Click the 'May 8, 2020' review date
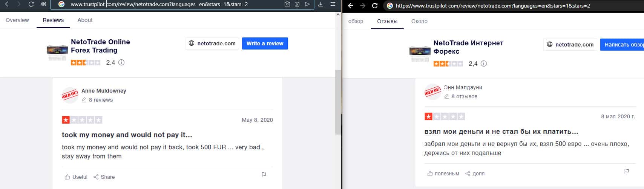Image resolution: width=644 pixels, height=189 pixels. [257, 120]
